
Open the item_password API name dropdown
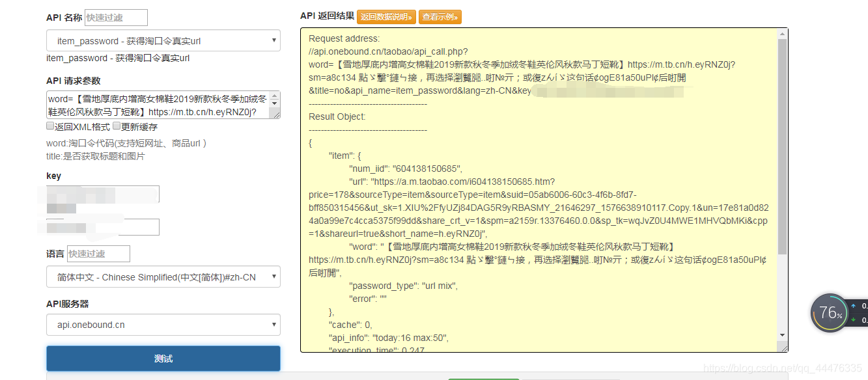point(163,40)
